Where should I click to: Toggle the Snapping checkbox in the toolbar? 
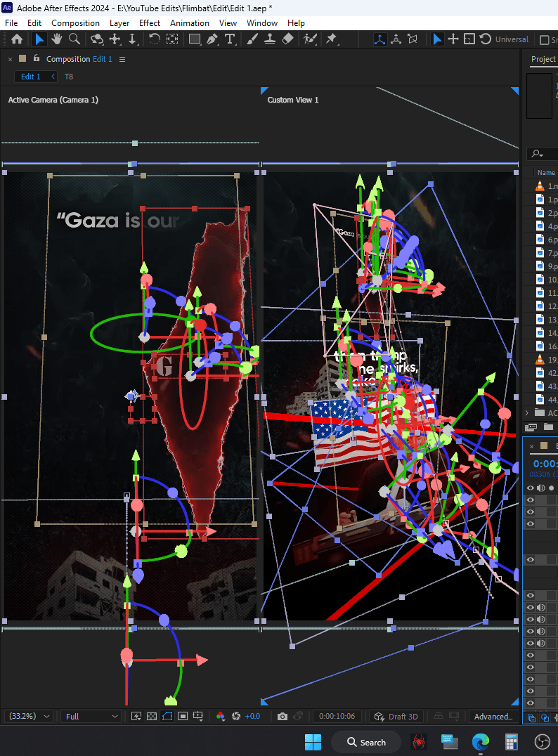coord(545,39)
